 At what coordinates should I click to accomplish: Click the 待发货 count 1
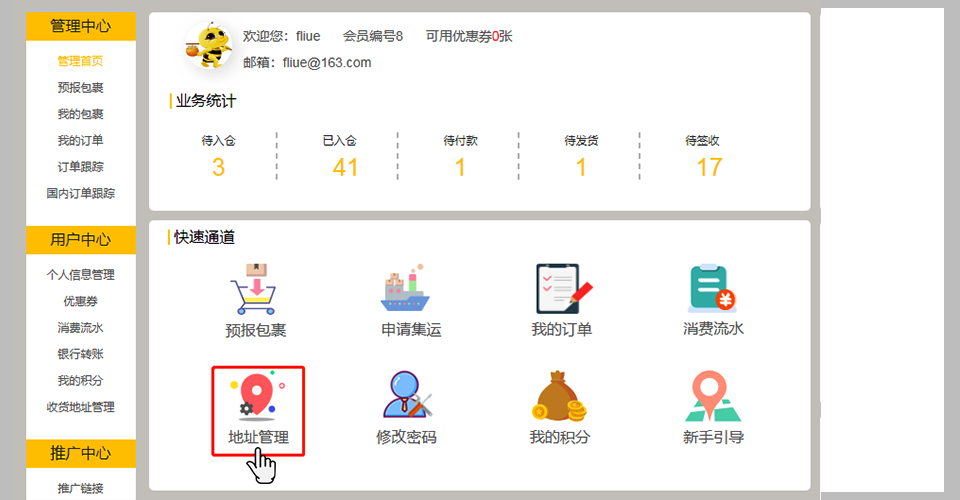point(581,167)
